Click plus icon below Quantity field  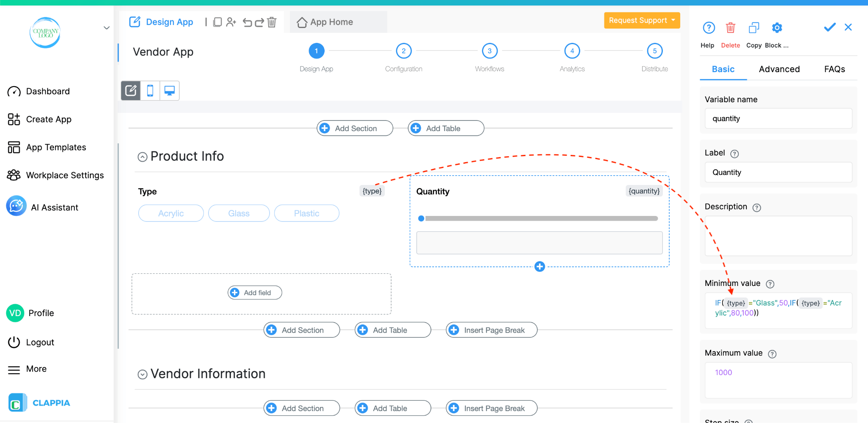(540, 266)
